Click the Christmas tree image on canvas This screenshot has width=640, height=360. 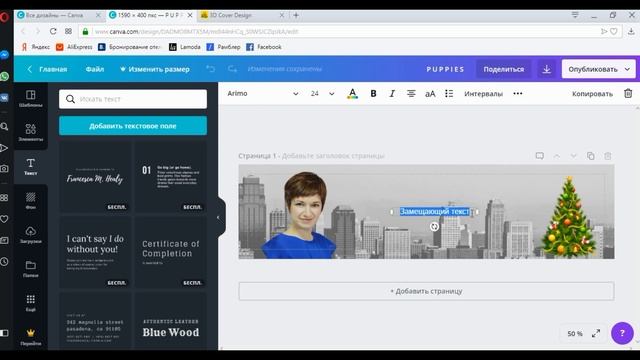(x=569, y=217)
